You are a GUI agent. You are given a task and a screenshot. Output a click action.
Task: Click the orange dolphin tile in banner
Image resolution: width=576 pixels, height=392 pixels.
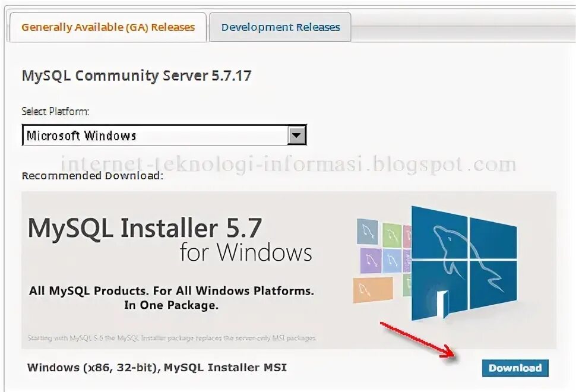[372, 289]
